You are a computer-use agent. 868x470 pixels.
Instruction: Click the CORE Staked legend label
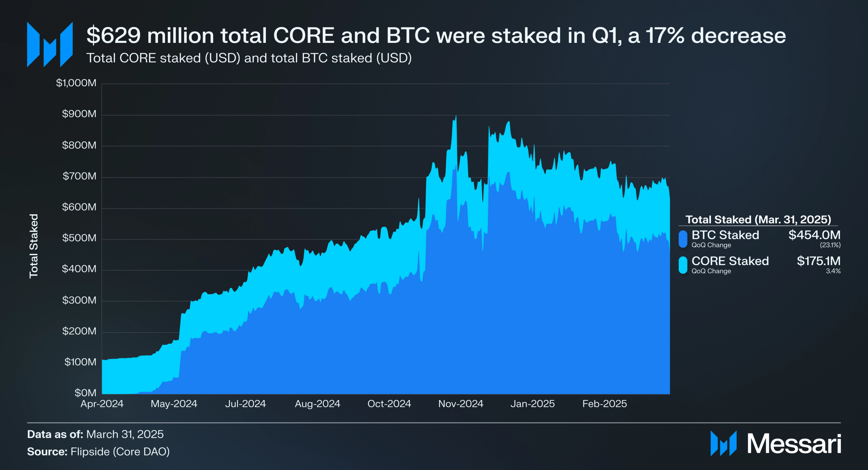tap(730, 261)
